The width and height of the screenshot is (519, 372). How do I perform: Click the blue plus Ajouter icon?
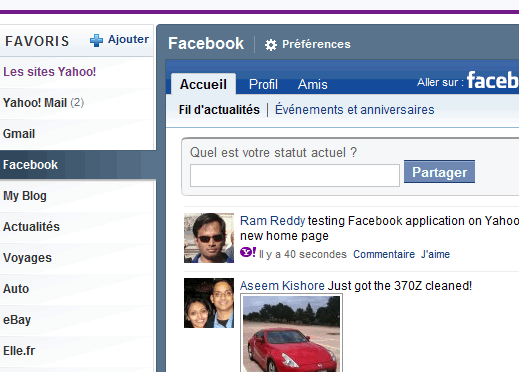[x=96, y=41]
